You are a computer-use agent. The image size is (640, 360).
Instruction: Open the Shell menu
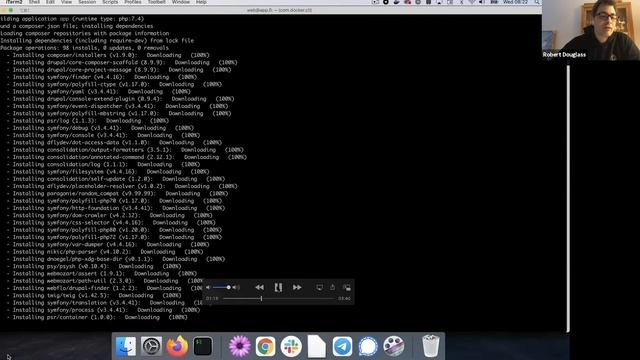pyautogui.click(x=34, y=2)
